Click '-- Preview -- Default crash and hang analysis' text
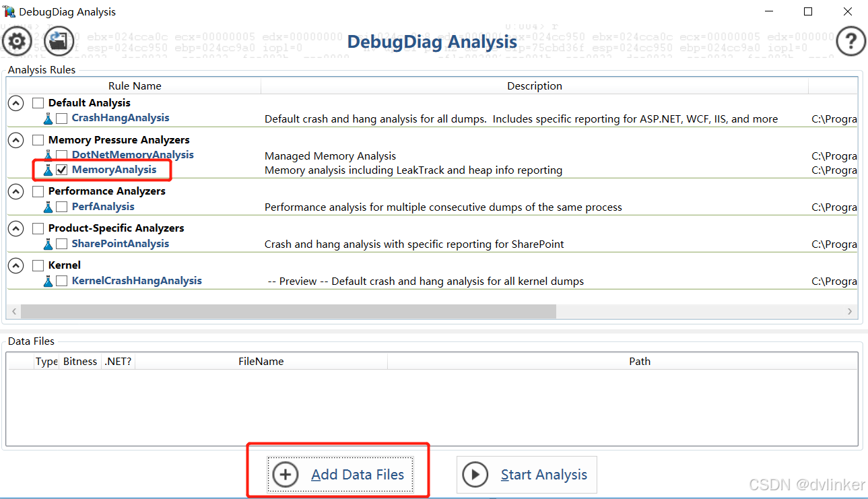This screenshot has height=499, width=868. (x=426, y=281)
